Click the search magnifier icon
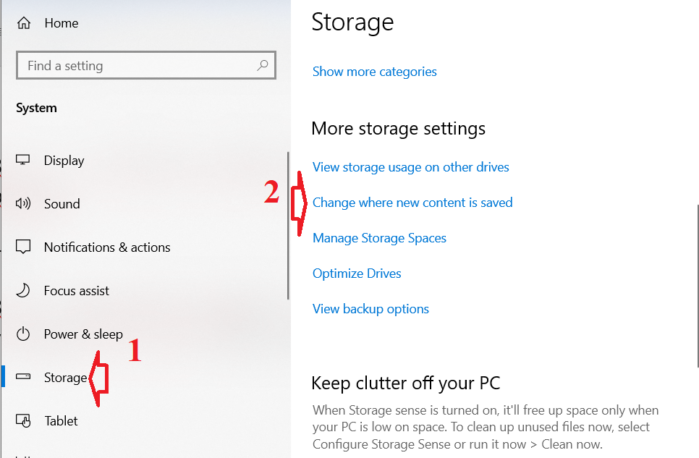The image size is (699, 458). [263, 66]
